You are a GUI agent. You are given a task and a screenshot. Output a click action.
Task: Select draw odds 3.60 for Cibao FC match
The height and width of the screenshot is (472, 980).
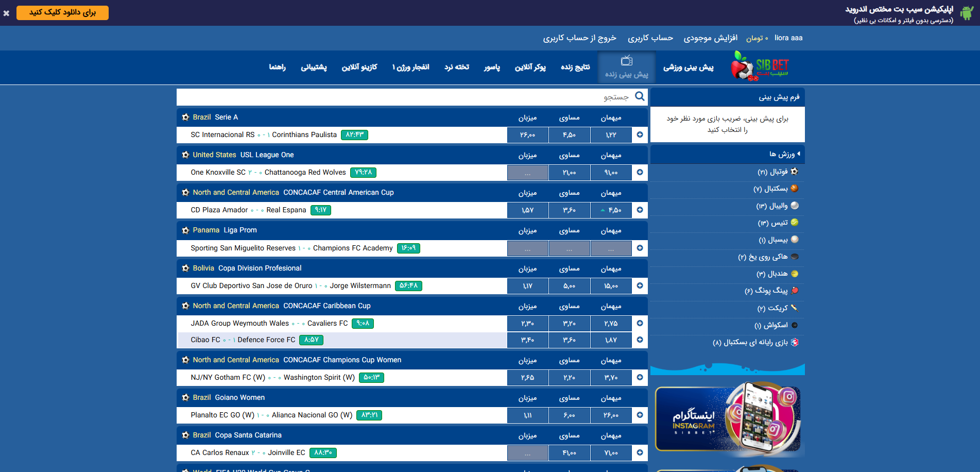[569, 340]
